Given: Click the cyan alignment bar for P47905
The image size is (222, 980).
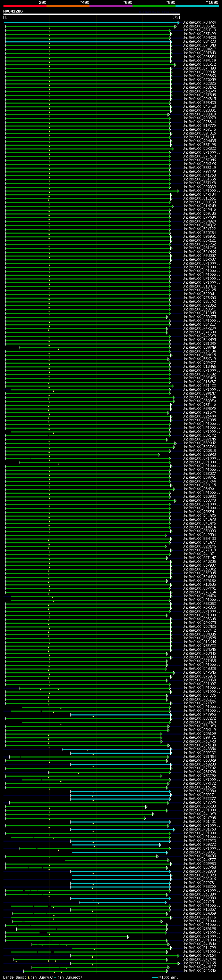Looking at the screenshot, I should [121, 714].
